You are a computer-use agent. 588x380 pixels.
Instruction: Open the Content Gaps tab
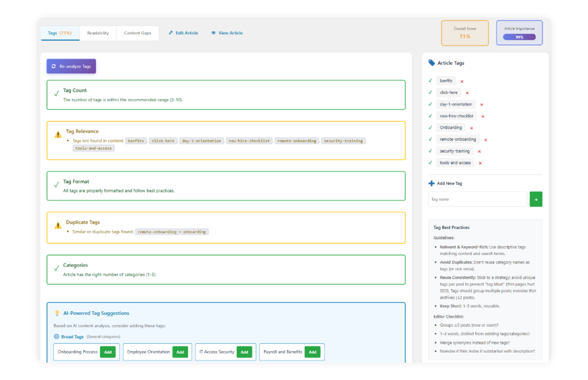point(138,33)
